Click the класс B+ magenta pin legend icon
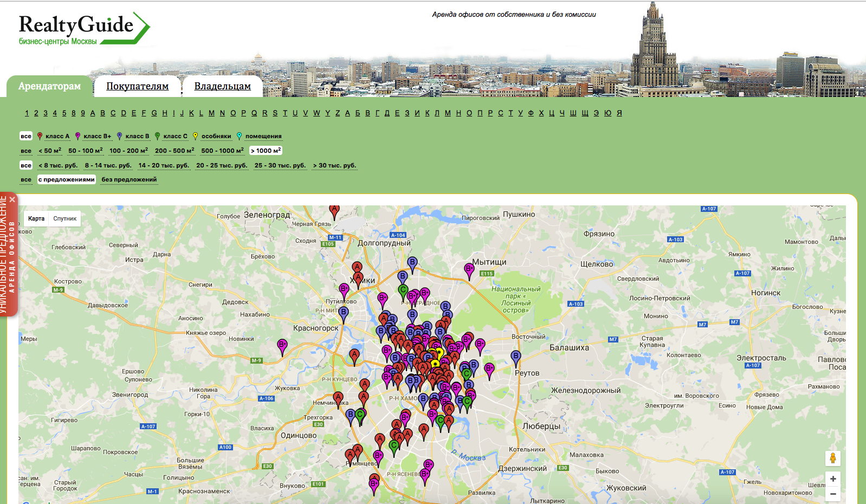This screenshot has height=504, width=866. click(77, 136)
